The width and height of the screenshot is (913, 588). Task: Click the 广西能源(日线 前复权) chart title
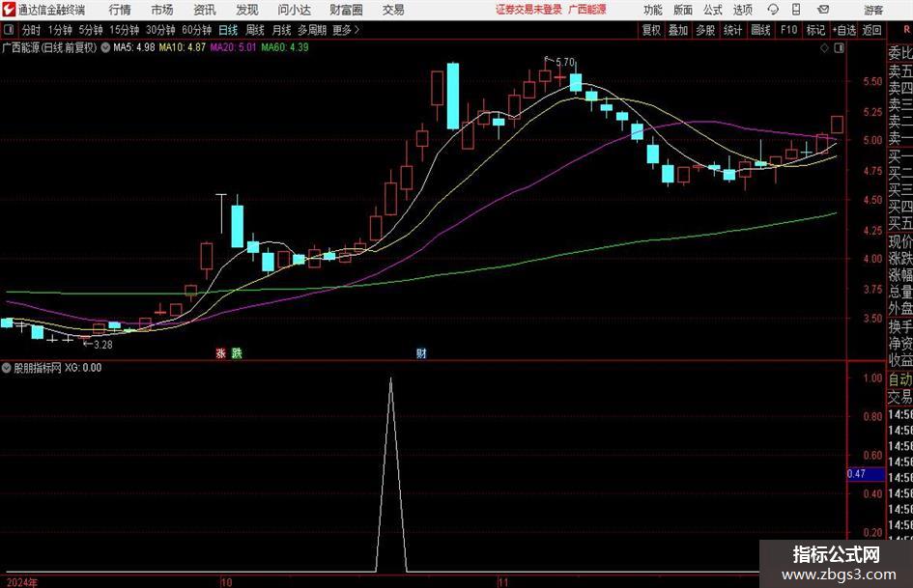point(49,47)
